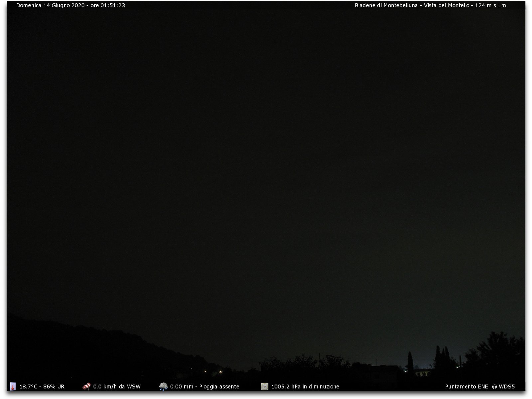Click the rain cloud precipitation icon
Screen dimensions: 532x399
(163, 386)
